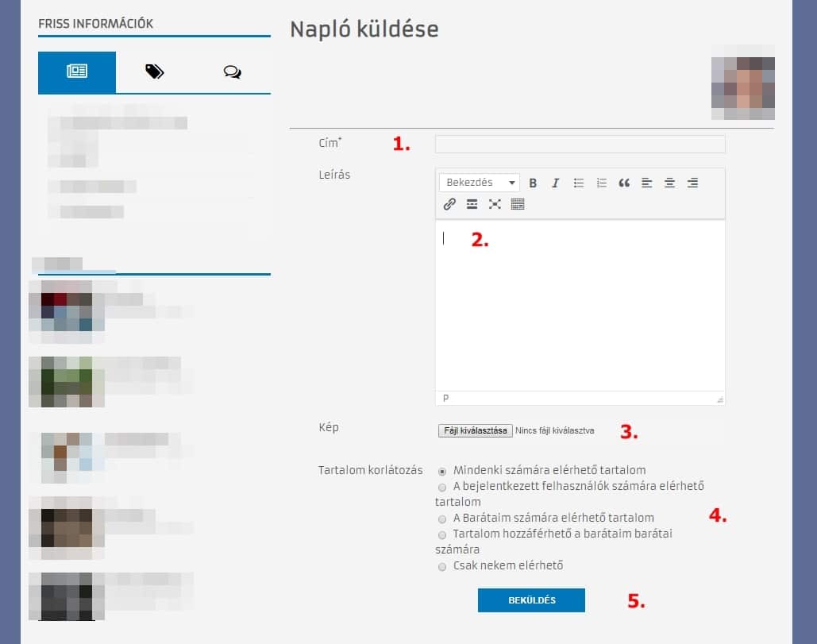Choose 'A Barátaim számára elérhető tartalom'
Viewport: 817px width, 644px height.
click(442, 518)
